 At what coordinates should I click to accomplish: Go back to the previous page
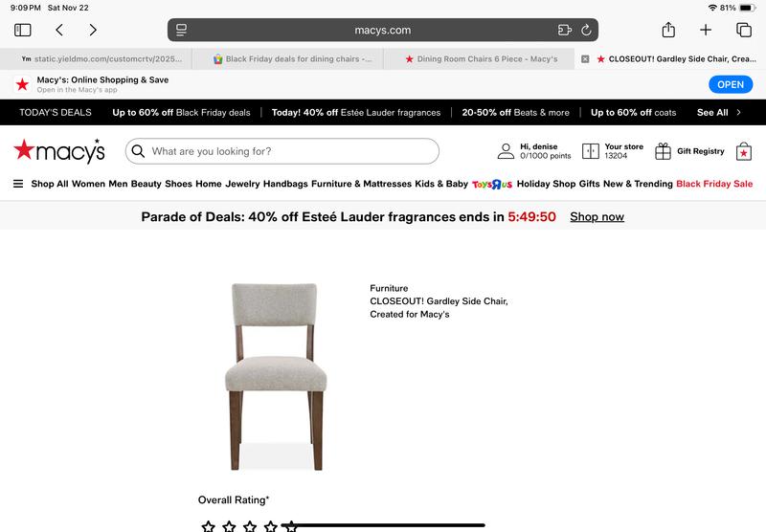pyautogui.click(x=59, y=31)
